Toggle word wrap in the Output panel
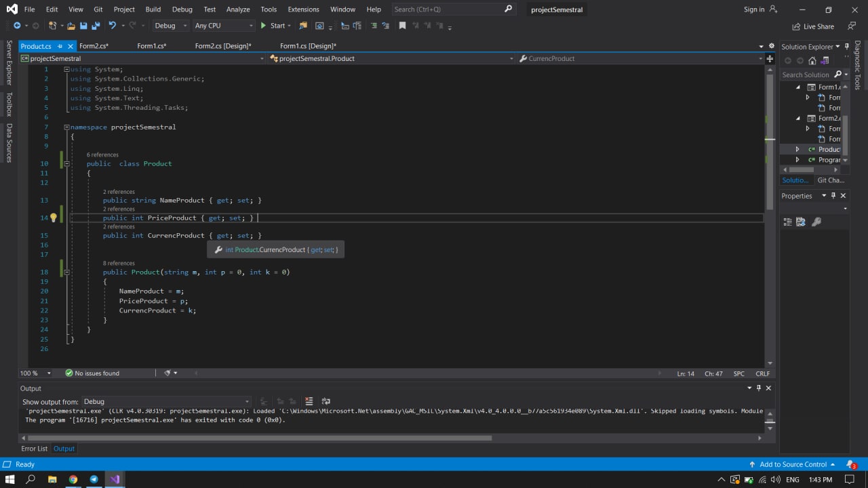Image resolution: width=868 pixels, height=488 pixels. (x=325, y=401)
